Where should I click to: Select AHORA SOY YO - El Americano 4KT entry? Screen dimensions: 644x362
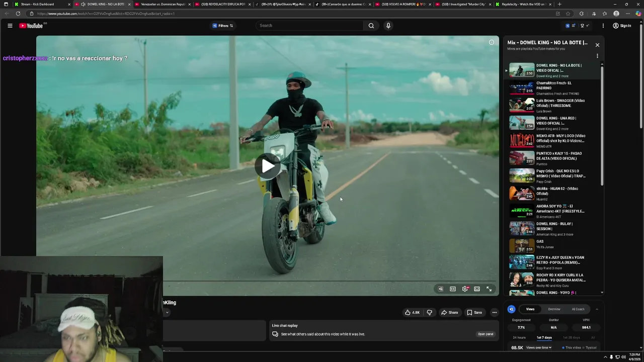click(553, 211)
